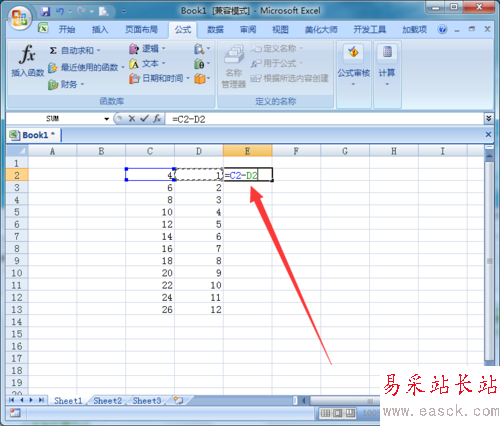500x426 pixels.
Task: Open the Office button menu
Action: pos(19,17)
